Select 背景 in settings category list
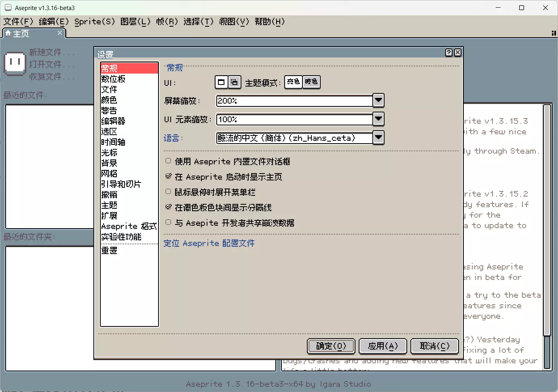 click(x=129, y=163)
